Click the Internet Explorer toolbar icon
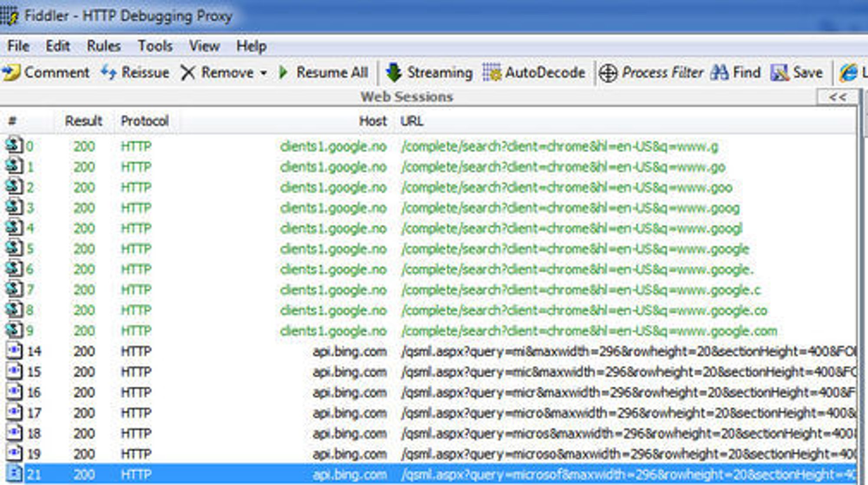868x485 pixels. click(848, 73)
